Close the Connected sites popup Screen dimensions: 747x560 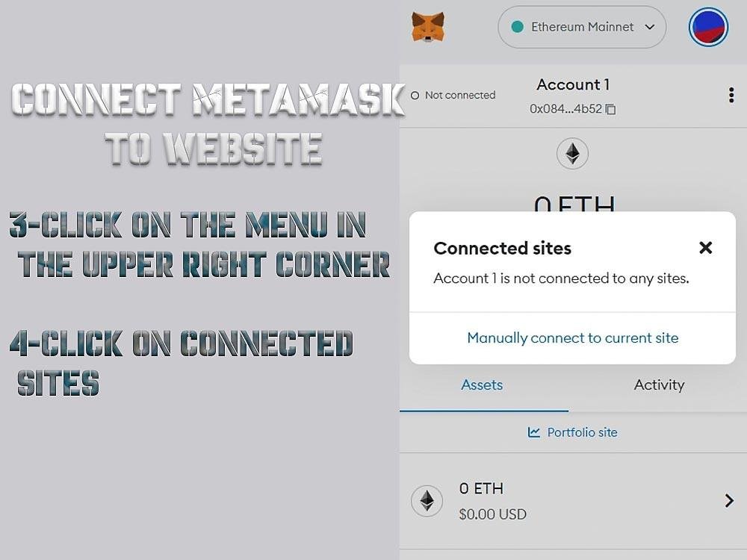(x=706, y=248)
